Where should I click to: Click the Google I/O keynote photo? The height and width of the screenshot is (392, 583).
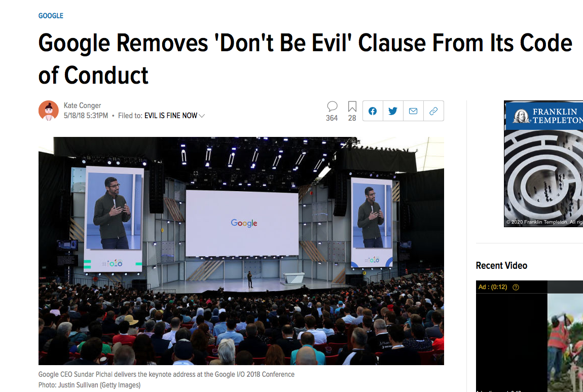(x=241, y=251)
